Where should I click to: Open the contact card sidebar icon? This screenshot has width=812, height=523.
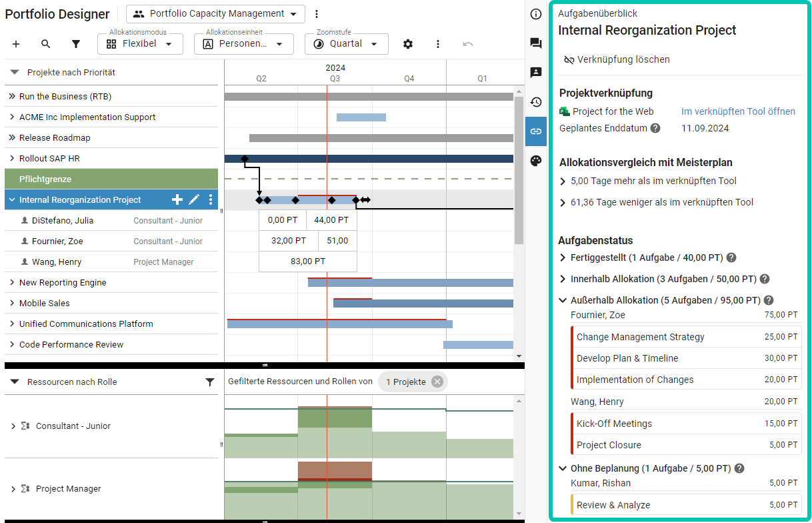coord(536,73)
